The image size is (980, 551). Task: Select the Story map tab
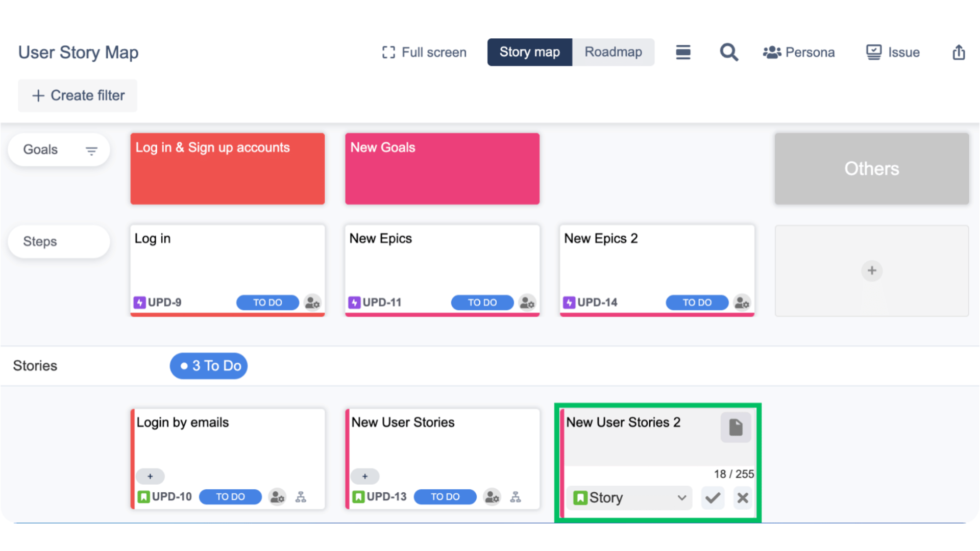[529, 52]
